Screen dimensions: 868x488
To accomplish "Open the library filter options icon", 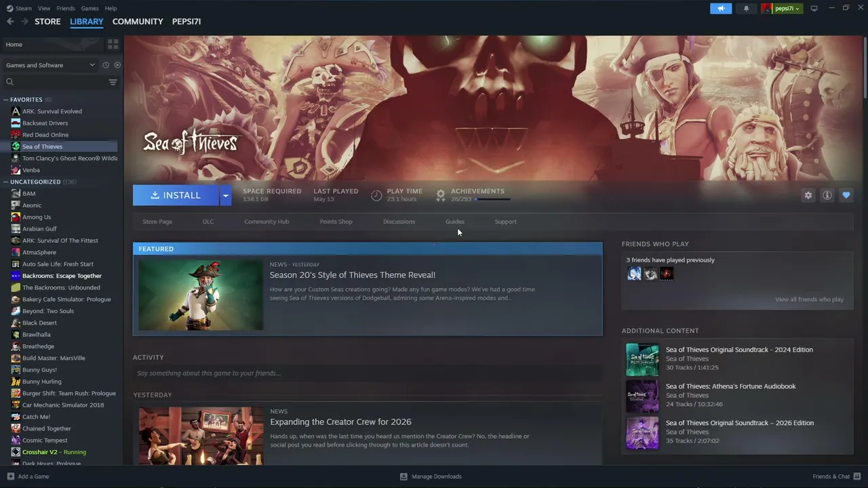I will (x=113, y=82).
